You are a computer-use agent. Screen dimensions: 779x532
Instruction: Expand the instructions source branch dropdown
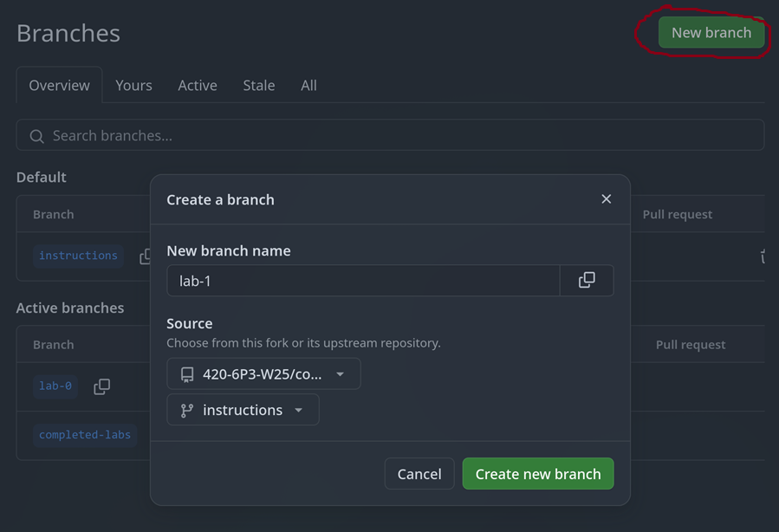click(243, 410)
